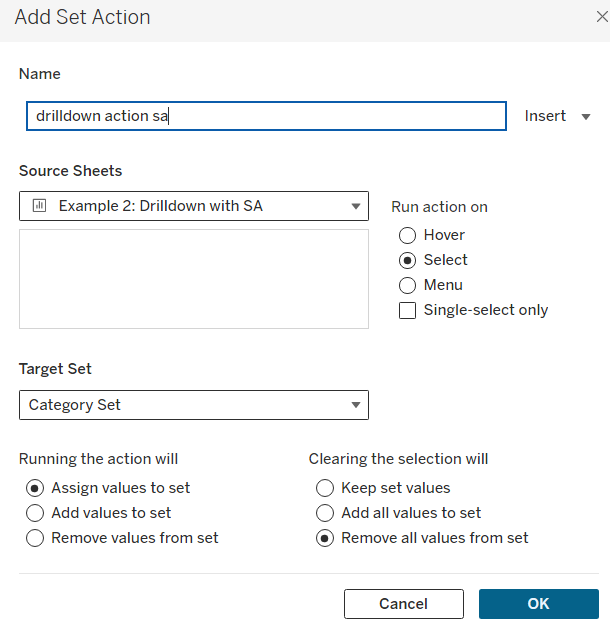Screen dimensions: 610x623
Task: Click the Insert menu label
Action: [546, 116]
